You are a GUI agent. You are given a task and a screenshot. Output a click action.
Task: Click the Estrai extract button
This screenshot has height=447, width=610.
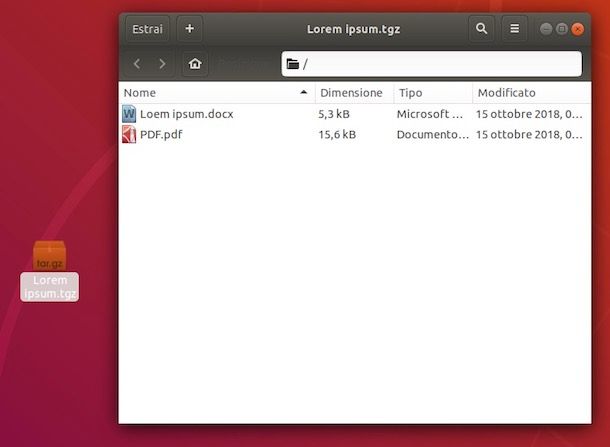click(x=147, y=29)
